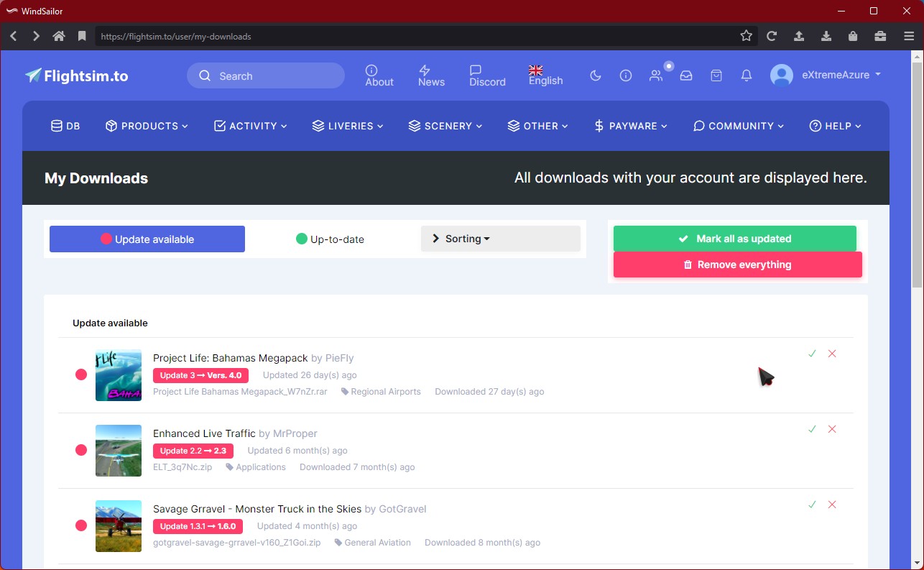The height and width of the screenshot is (570, 924).
Task: Click the Search input field
Action: coord(273,76)
